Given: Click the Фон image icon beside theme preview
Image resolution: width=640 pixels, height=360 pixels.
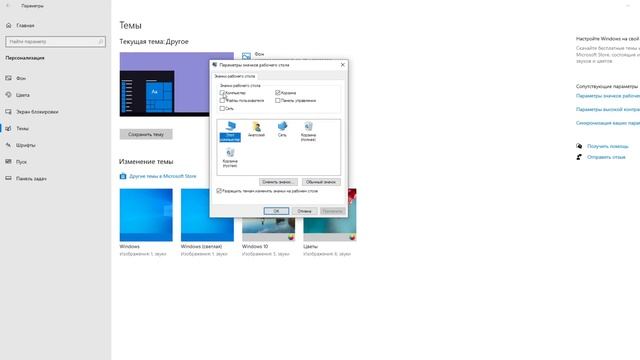Looking at the screenshot, I should click(x=247, y=56).
